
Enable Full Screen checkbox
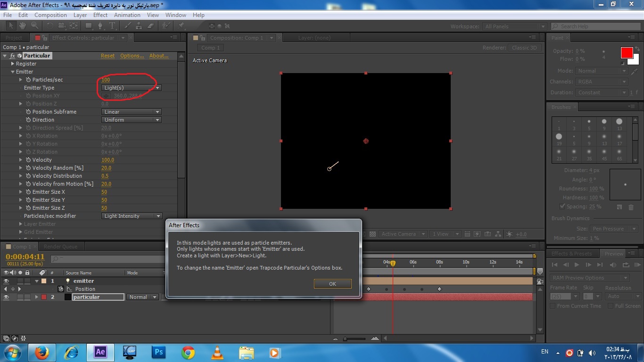pos(611,306)
